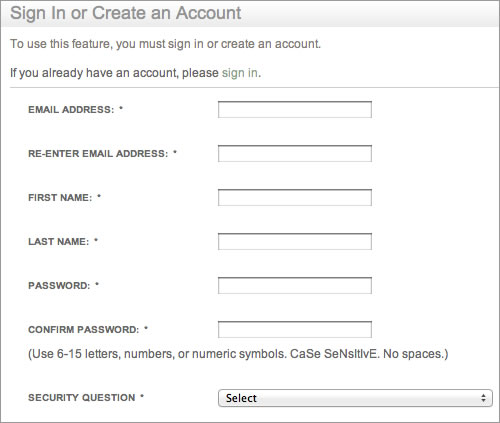Click the 'If you already have an account' sentence
500x423 pixels.
pyautogui.click(x=135, y=73)
